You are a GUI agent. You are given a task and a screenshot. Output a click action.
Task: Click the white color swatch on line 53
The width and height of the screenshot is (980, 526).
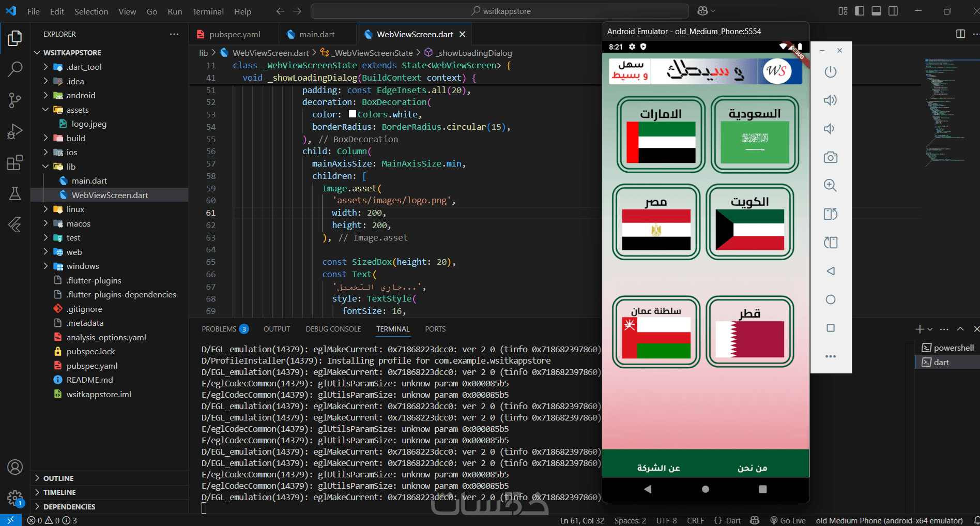click(353, 114)
